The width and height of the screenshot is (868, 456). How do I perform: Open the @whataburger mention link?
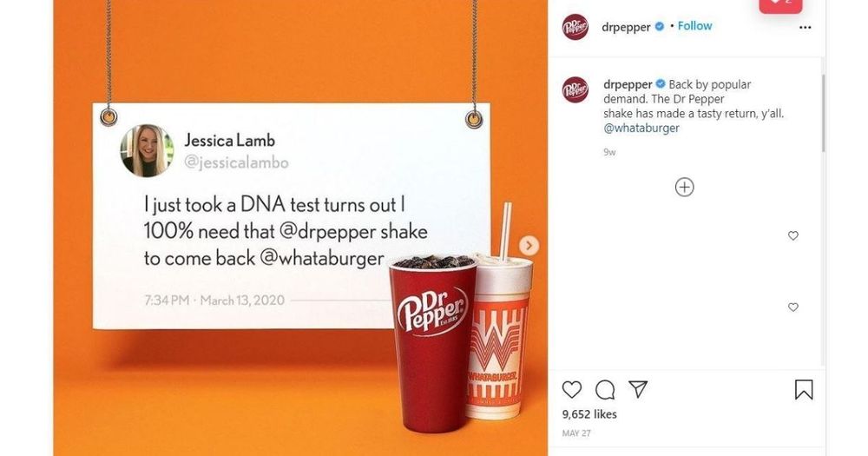(641, 128)
